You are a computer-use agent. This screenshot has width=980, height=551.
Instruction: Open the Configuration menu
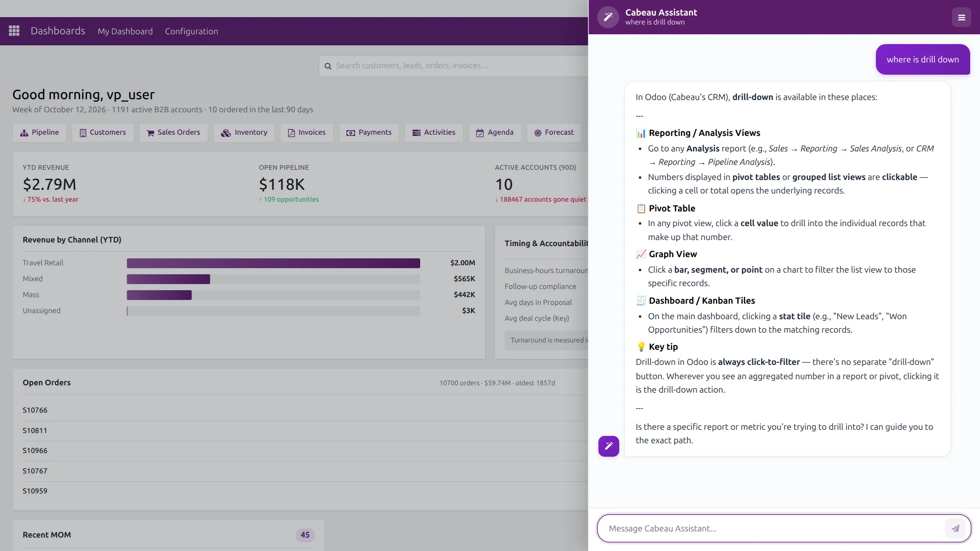(x=192, y=31)
